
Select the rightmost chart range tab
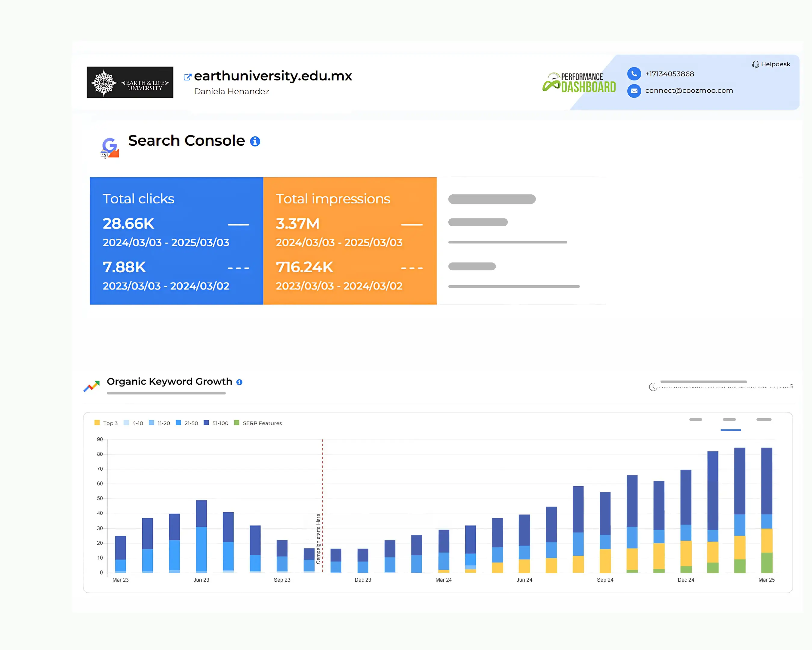(x=764, y=420)
